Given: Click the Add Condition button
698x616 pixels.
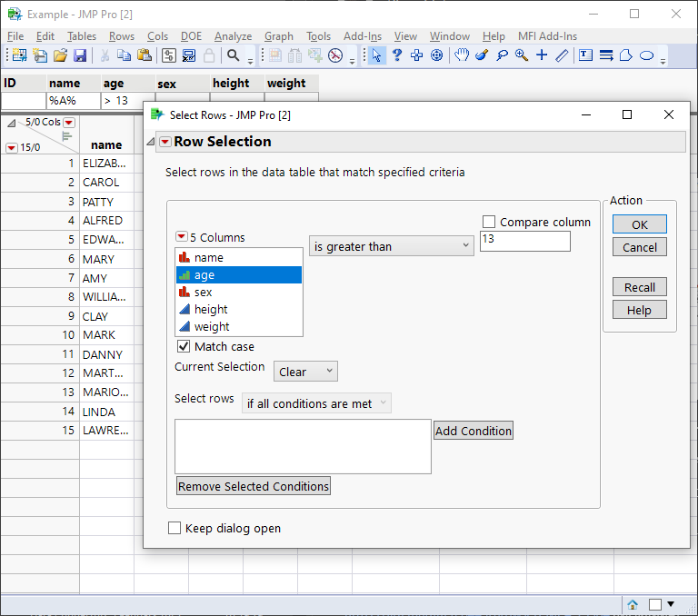Looking at the screenshot, I should click(473, 431).
